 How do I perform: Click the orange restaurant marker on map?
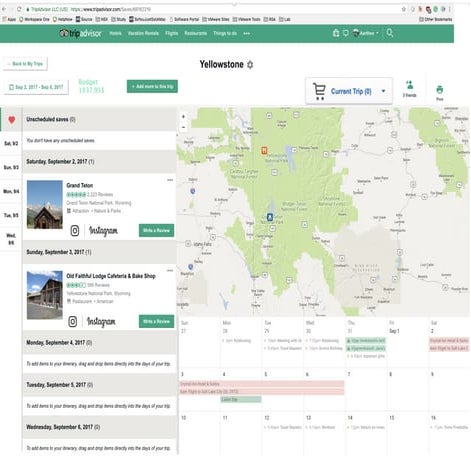tap(264, 151)
